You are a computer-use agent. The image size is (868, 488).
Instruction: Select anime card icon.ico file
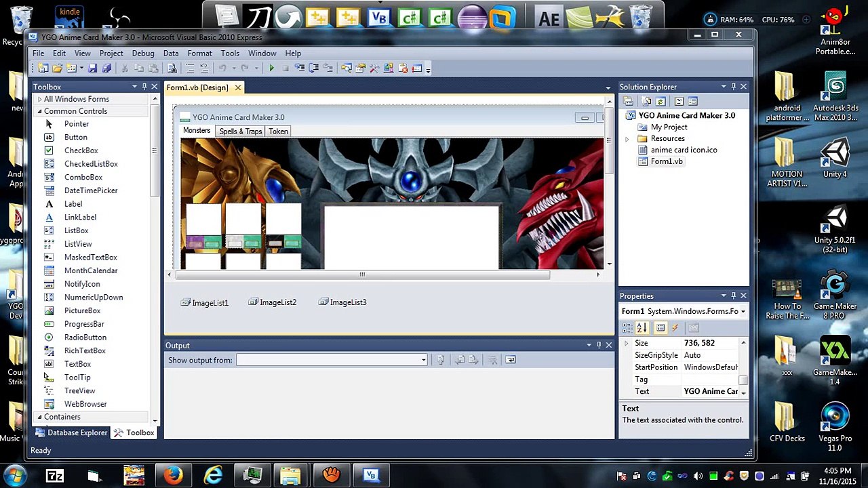684,150
